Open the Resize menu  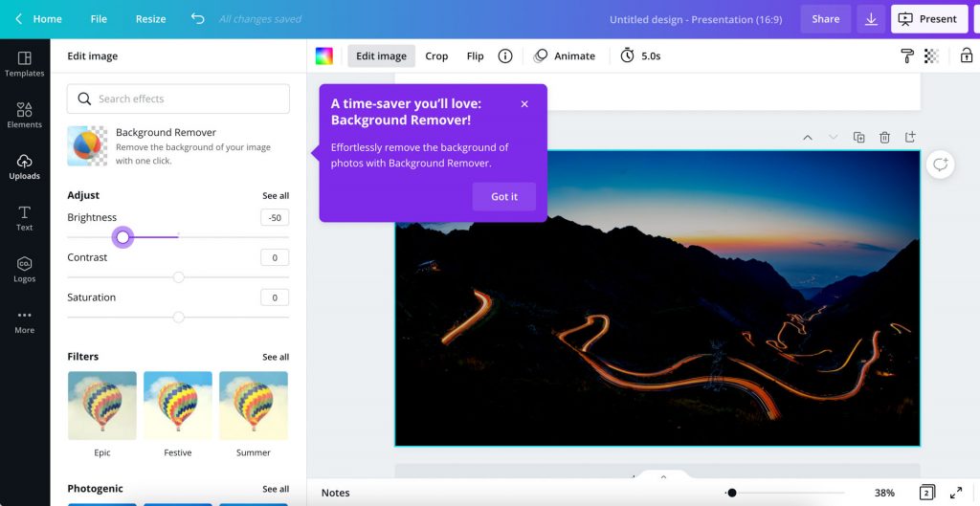(150, 19)
